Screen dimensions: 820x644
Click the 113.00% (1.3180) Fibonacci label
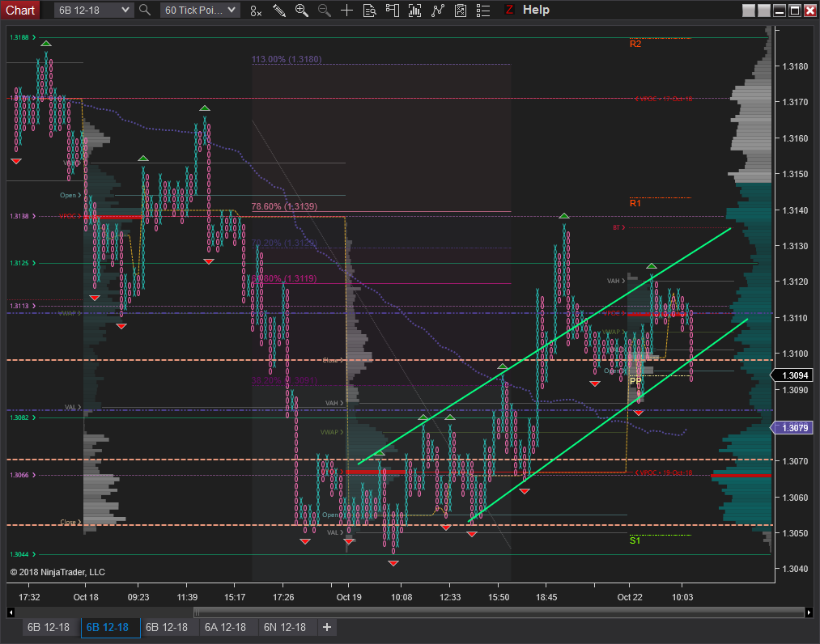287,59
